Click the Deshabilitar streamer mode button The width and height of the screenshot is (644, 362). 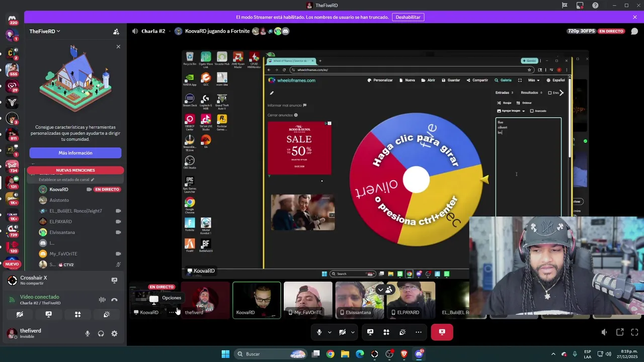(x=408, y=17)
